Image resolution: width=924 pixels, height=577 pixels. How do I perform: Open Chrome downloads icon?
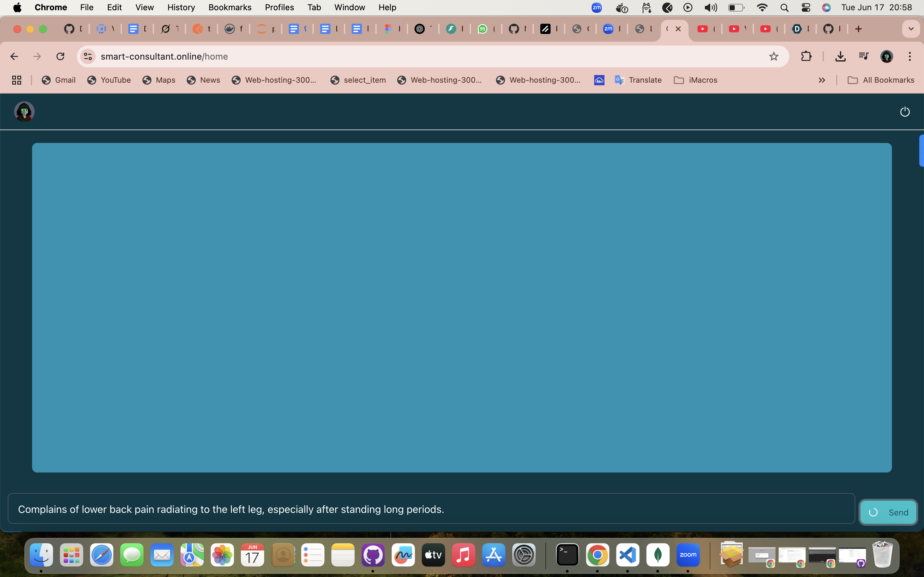point(840,56)
